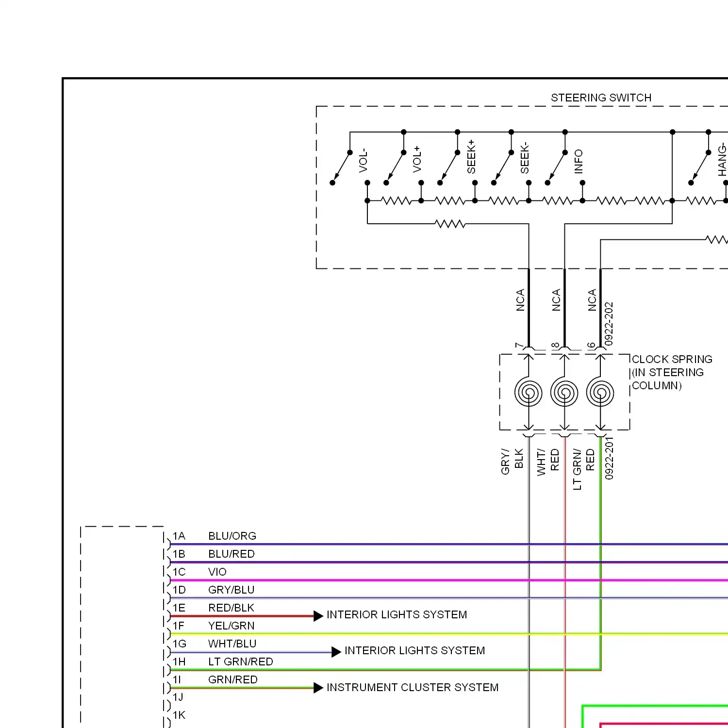The height and width of the screenshot is (728, 728).
Task: Click the GRY/BLK vertical wire label
Action: pyautogui.click(x=512, y=461)
